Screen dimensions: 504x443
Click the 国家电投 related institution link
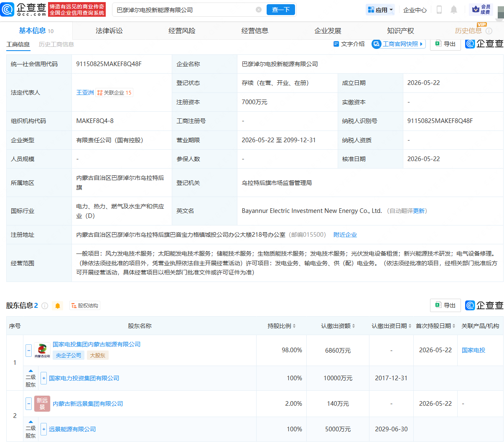473,350
